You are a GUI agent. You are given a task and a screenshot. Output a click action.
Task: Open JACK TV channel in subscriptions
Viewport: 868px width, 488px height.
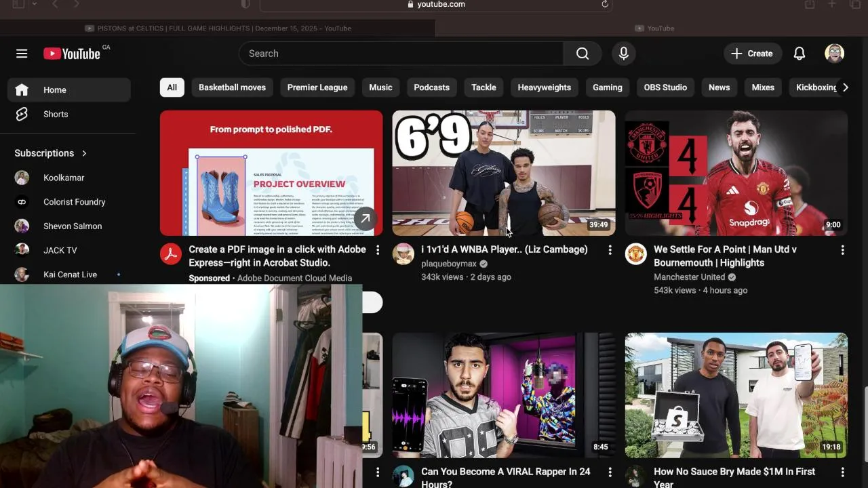click(69, 250)
